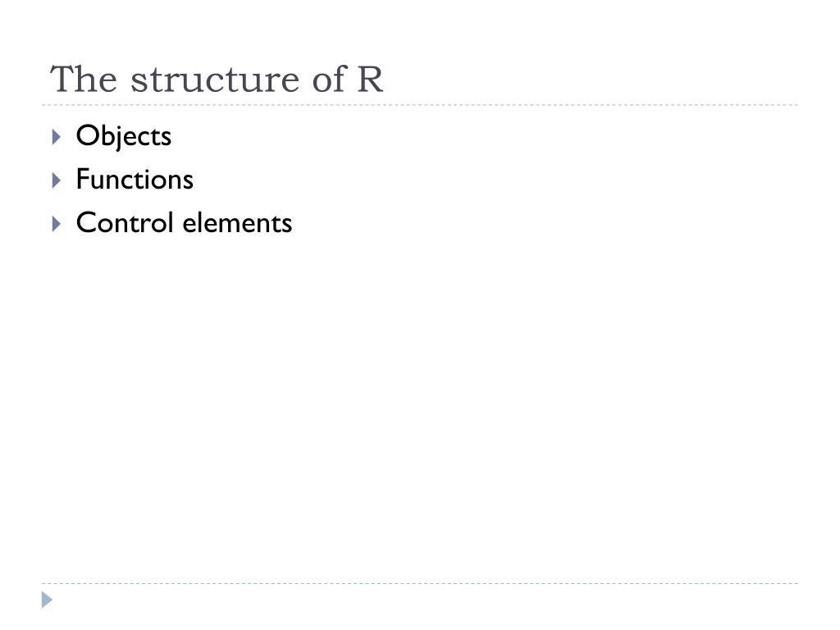This screenshot has width=840, height=630.
Task: Click the final s in elements
Action: (286, 226)
